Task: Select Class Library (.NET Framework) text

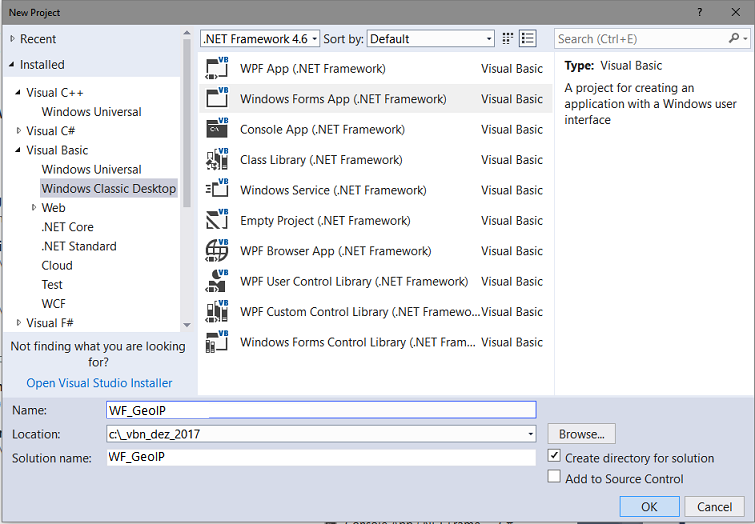Action: tap(321, 159)
